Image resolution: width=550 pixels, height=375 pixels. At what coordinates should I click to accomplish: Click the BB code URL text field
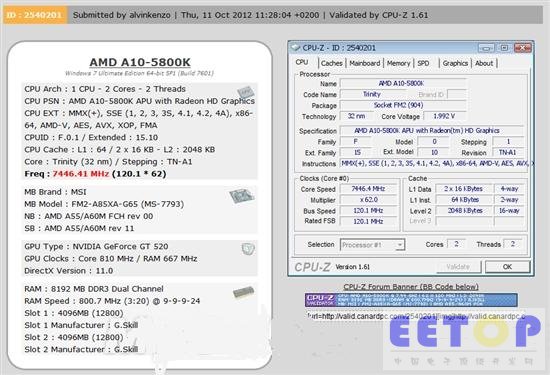pyautogui.click(x=416, y=316)
